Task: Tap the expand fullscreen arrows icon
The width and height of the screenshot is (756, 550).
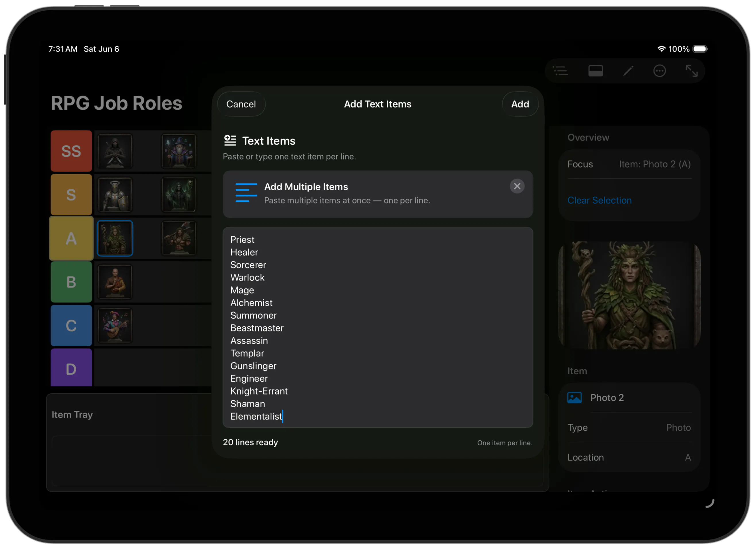Action: click(691, 71)
